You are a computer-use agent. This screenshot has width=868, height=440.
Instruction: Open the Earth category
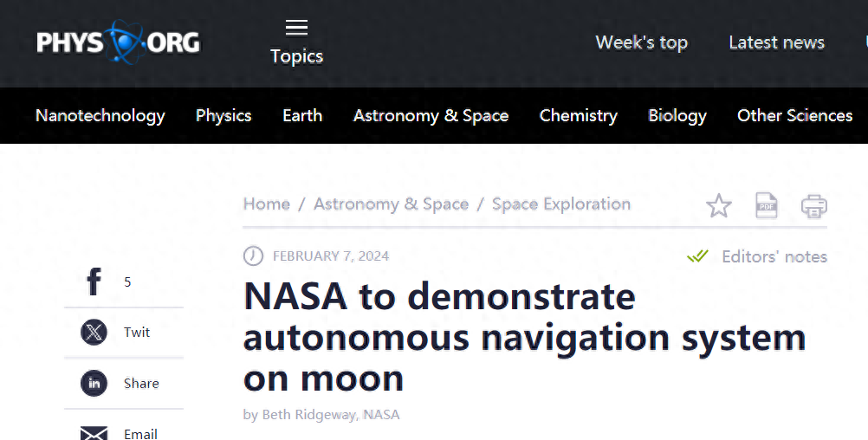tap(302, 115)
